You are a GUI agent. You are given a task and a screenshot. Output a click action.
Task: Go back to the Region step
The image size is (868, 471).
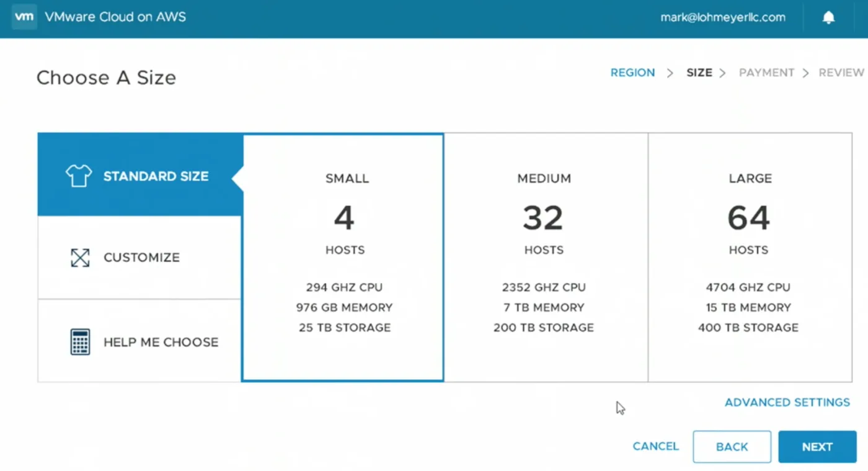[x=632, y=73]
